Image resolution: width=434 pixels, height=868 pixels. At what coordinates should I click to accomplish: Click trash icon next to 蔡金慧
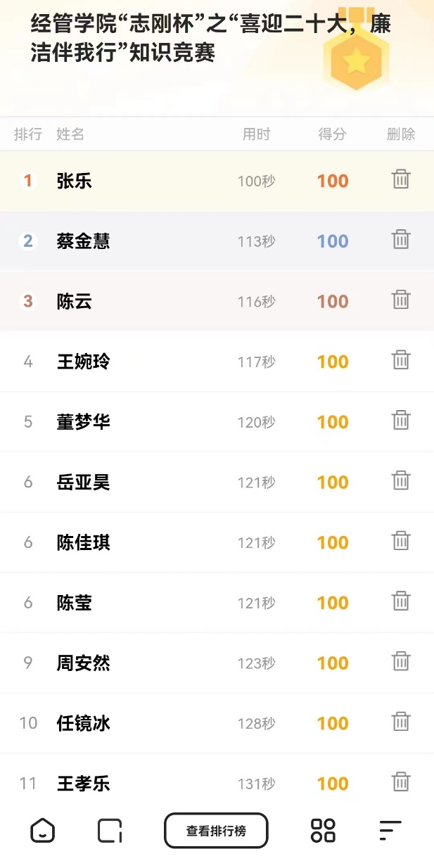pos(401,241)
